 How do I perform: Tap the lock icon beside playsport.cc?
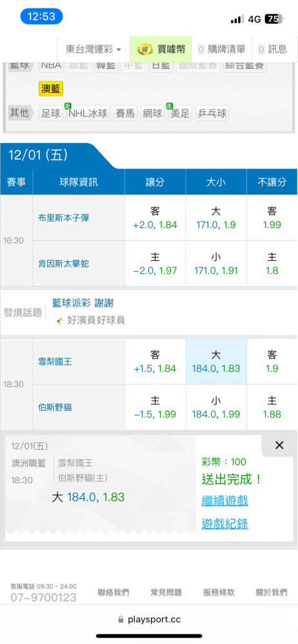pos(121,620)
